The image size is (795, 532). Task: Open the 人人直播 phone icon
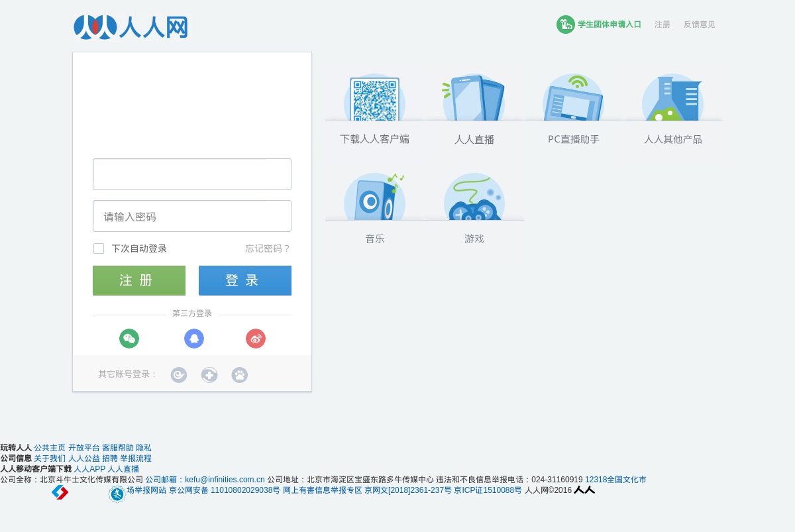point(474,97)
